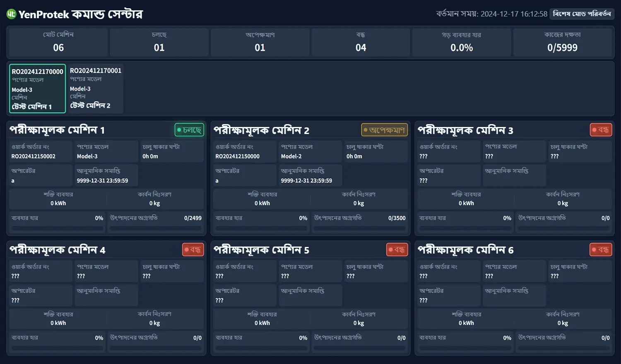Image resolution: width=621 pixels, height=364 pixels.
Task: Click the বন্ধ status badge on machine 4
Action: coord(193,250)
